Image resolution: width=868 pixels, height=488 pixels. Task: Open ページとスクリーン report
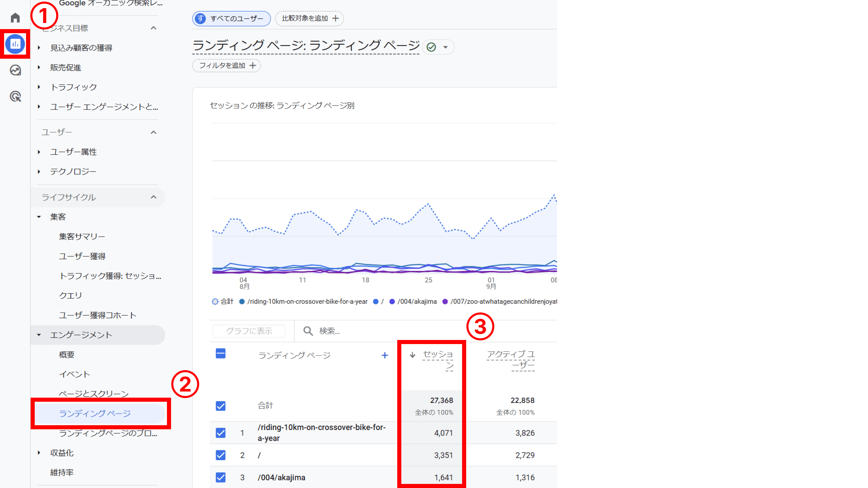coord(94,394)
